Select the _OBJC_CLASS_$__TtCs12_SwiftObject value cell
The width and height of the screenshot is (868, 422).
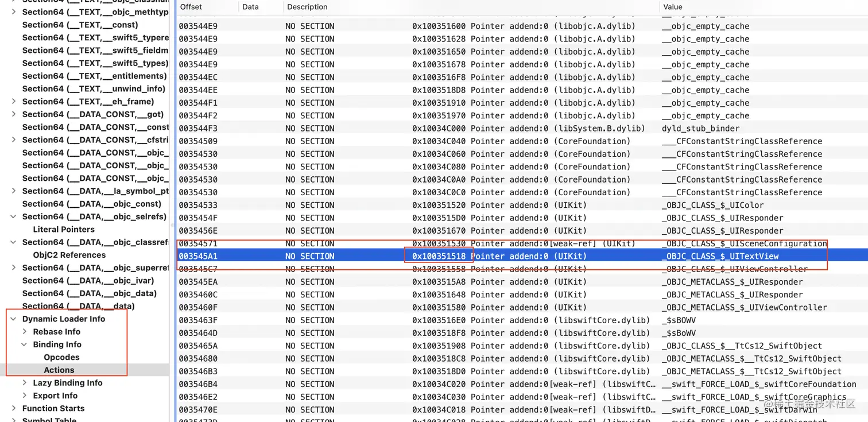click(x=742, y=346)
